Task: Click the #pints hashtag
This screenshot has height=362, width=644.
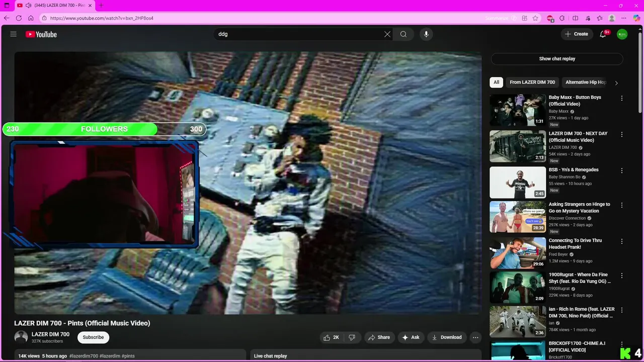Action: [128, 356]
